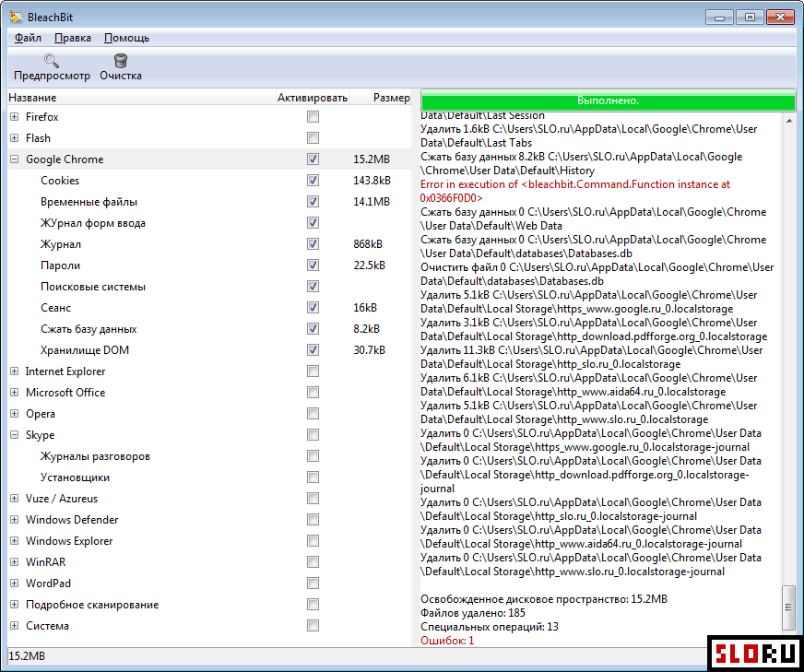804x672 pixels.
Task: Select the Cookies tree item
Action: [60, 181]
